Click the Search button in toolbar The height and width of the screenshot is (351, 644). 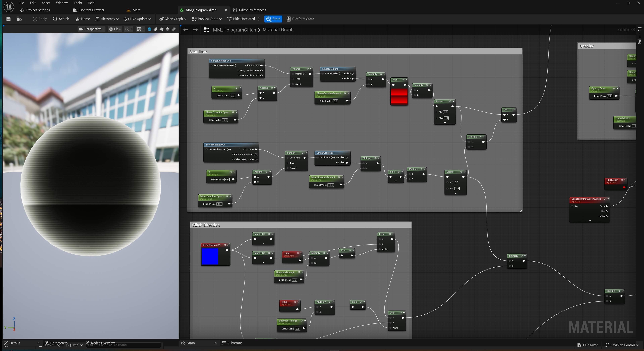pyautogui.click(x=61, y=19)
